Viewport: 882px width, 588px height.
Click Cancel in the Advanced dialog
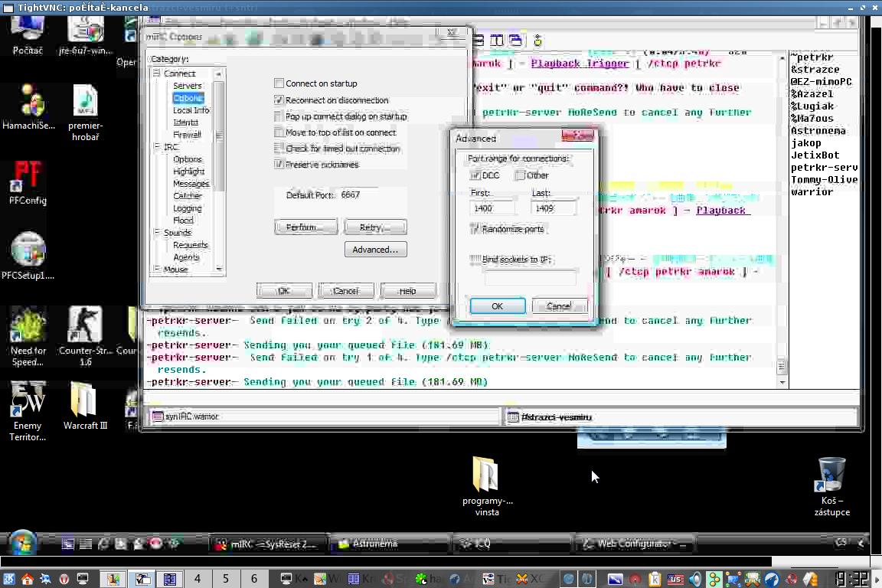pyautogui.click(x=559, y=306)
